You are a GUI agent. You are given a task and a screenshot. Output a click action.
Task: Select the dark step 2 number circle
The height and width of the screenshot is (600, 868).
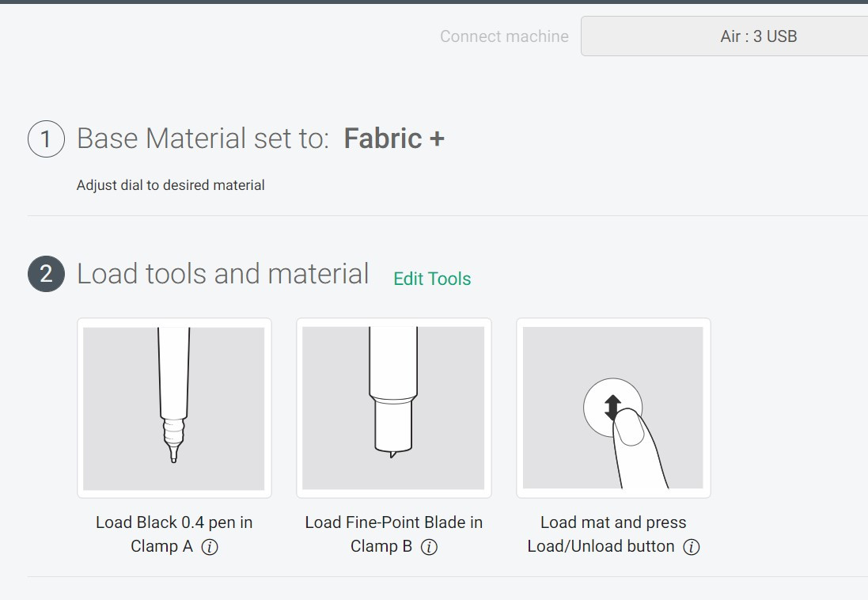[x=46, y=274]
